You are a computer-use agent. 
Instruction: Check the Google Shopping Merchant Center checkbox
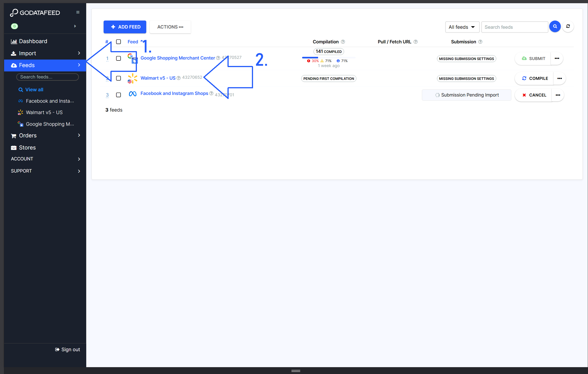tap(118, 58)
